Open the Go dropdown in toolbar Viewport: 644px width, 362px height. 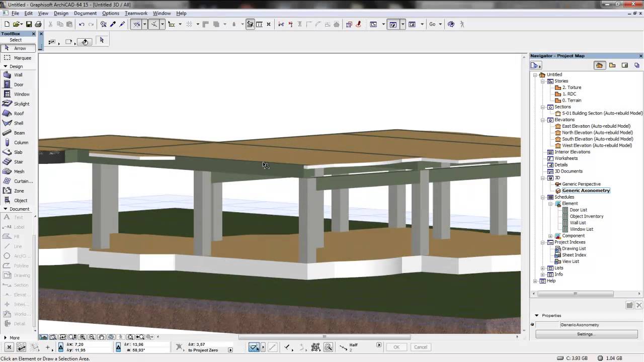point(435,24)
